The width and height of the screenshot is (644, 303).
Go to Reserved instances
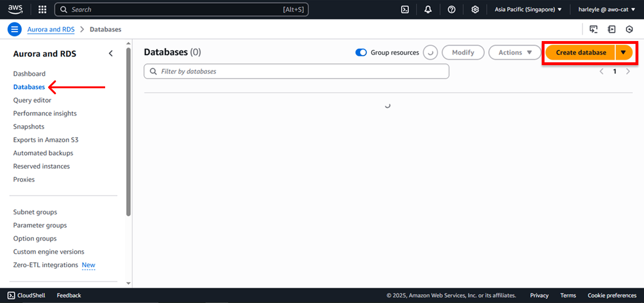[x=41, y=166]
